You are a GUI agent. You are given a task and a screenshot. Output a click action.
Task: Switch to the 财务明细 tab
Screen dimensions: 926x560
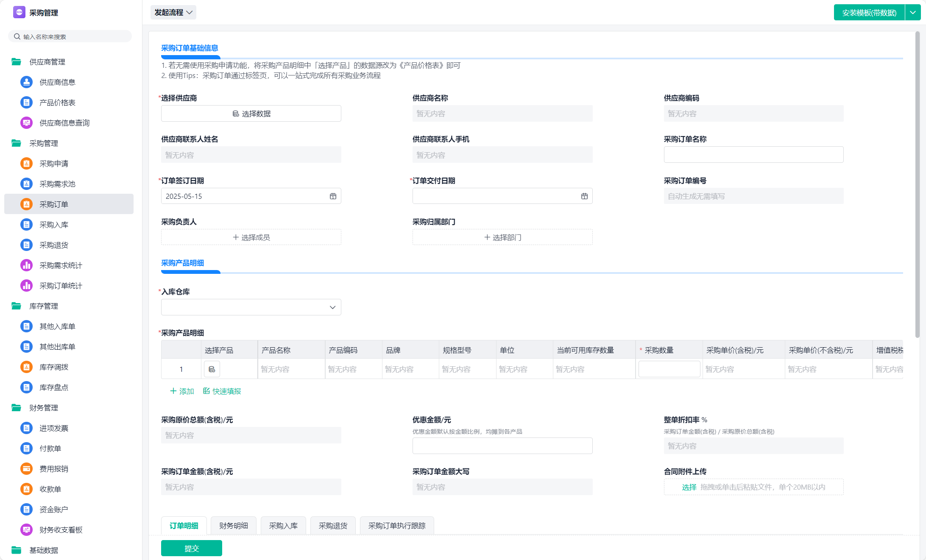[x=233, y=526]
